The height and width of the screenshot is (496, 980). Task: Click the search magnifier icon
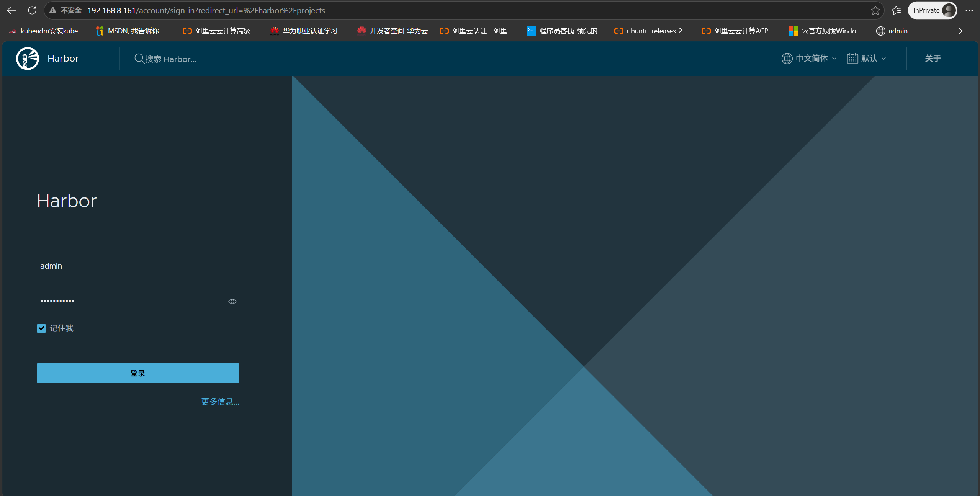[x=139, y=59]
